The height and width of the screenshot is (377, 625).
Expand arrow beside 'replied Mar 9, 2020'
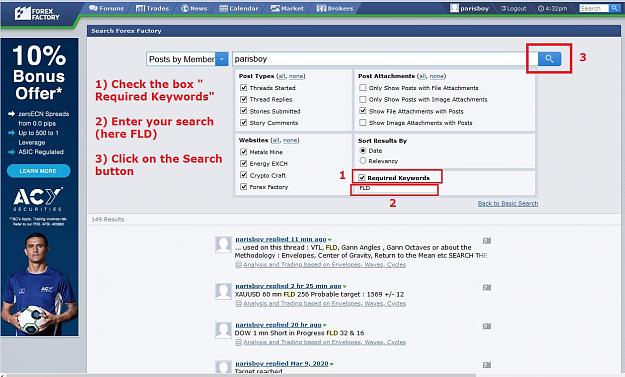pyautogui.click(x=332, y=363)
